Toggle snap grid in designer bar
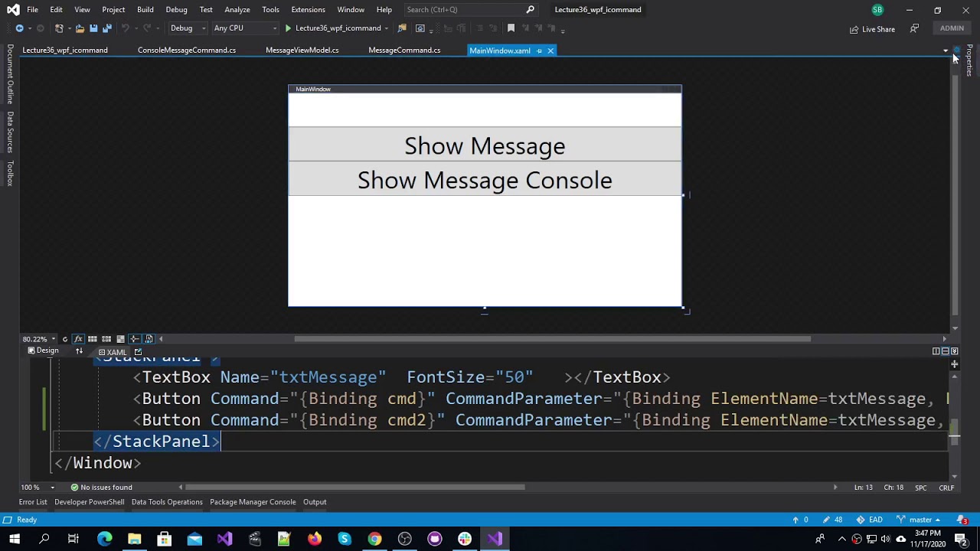980x551 pixels. 93,339
